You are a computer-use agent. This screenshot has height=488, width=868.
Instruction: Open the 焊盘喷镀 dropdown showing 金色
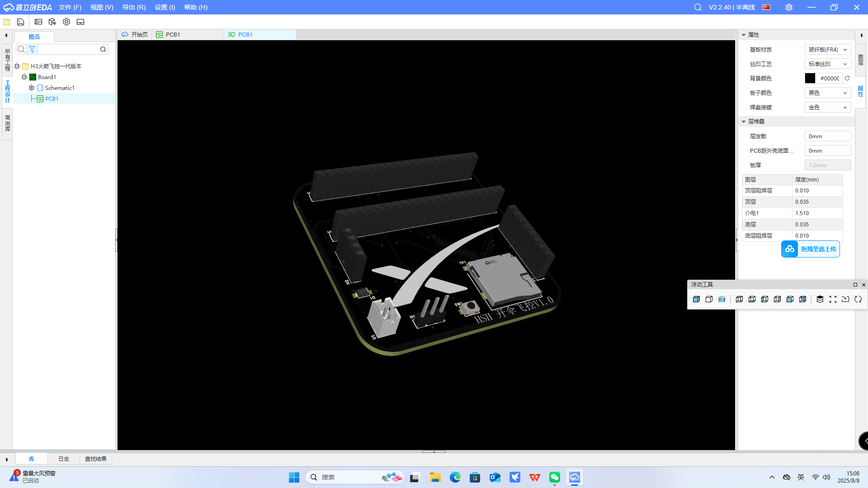point(827,107)
